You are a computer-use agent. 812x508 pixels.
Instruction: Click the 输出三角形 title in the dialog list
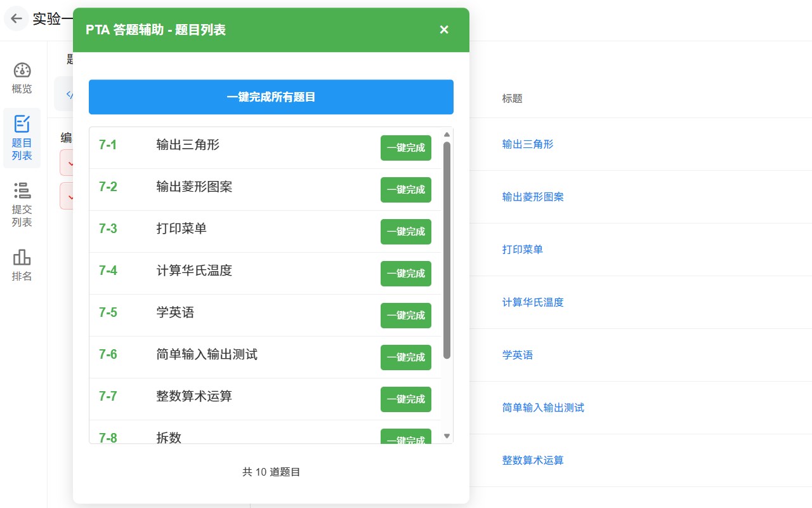click(188, 145)
